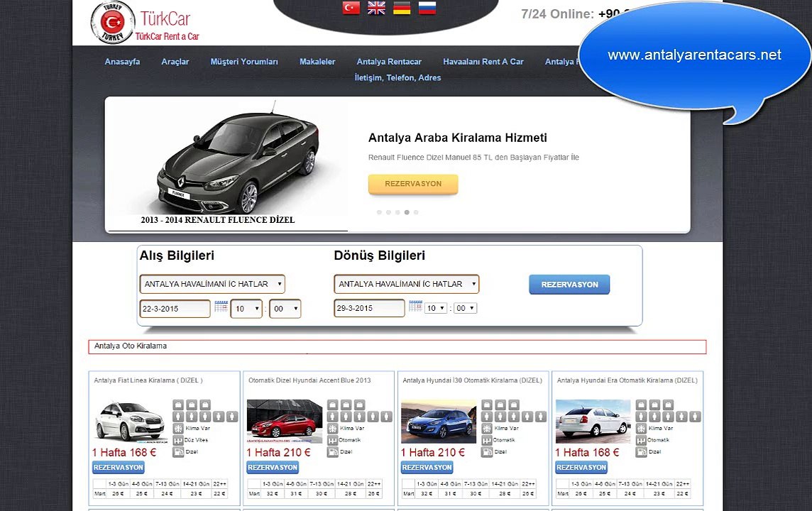
Task: Click Otomatik gear icon on Hyundai i30 card
Action: (x=487, y=440)
